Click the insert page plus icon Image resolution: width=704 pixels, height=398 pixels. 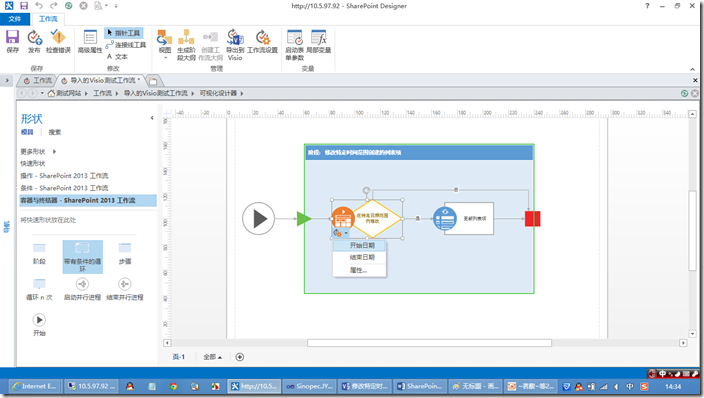(240, 357)
